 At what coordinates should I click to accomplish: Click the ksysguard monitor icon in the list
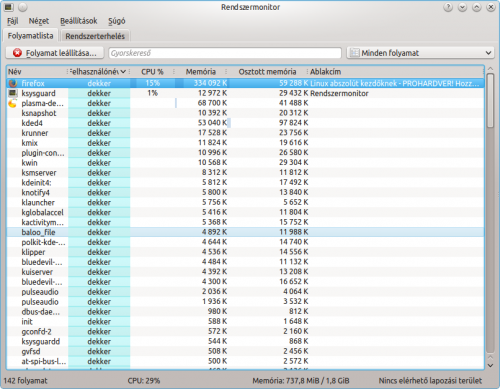13,93
